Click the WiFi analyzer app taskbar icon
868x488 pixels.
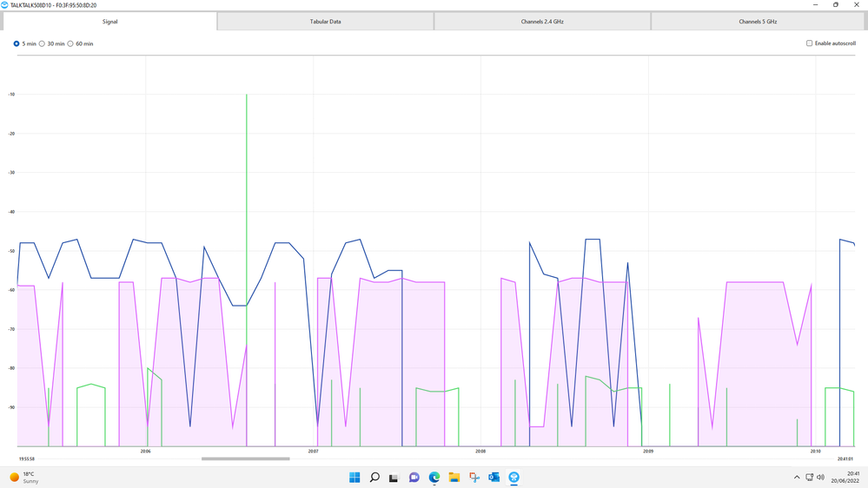[x=514, y=478]
